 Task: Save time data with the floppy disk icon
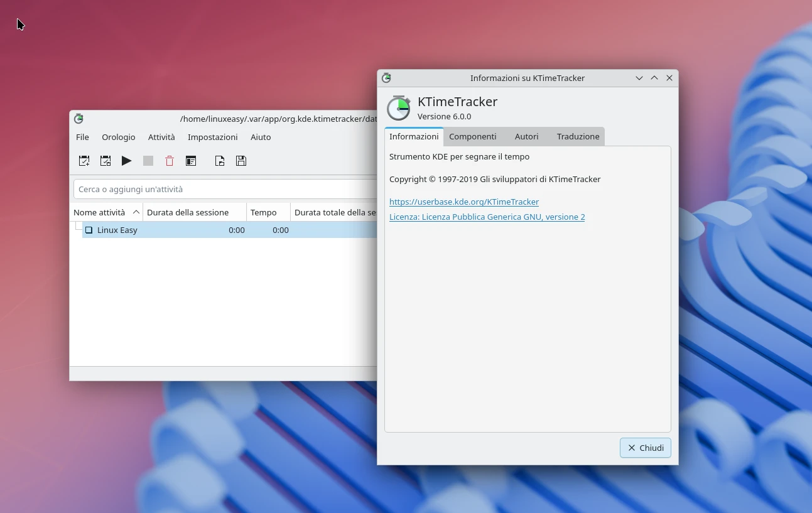[241, 161]
